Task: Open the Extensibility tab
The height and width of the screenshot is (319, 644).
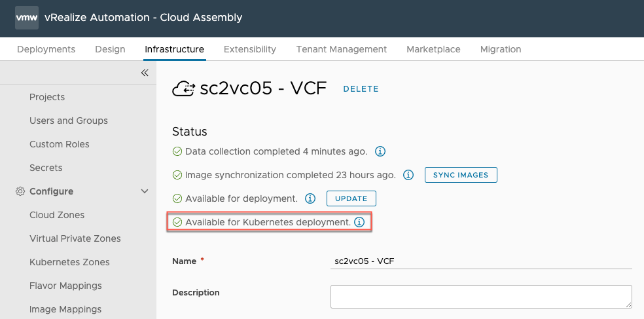Action: 250,49
